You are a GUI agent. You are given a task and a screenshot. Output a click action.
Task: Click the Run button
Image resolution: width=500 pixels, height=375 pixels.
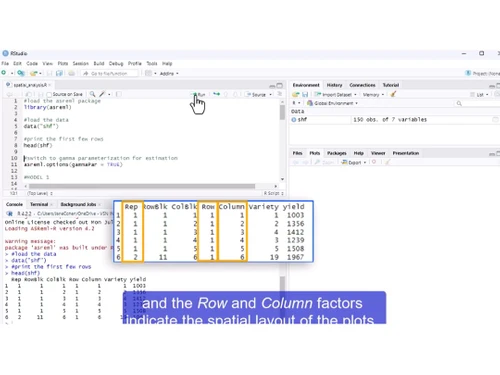(x=199, y=95)
